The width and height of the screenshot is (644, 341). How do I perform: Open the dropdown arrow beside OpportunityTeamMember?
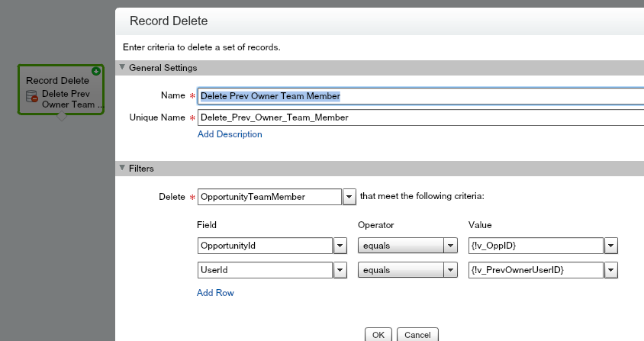click(x=349, y=197)
